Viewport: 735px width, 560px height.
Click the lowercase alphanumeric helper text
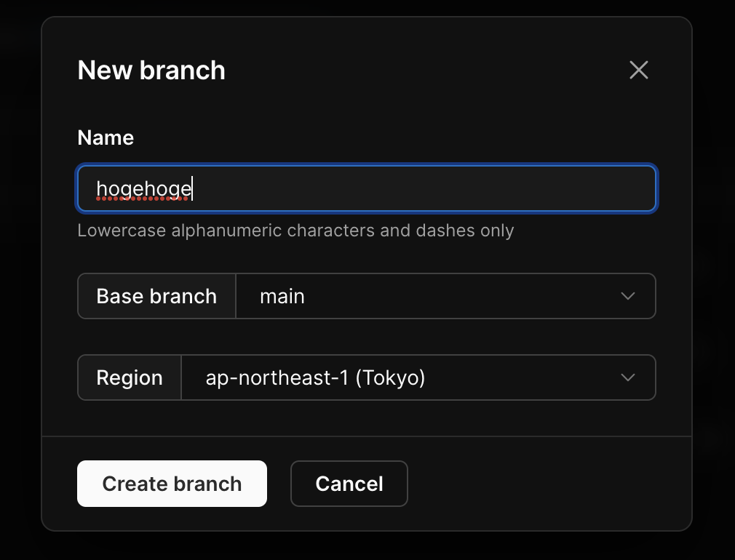pos(295,231)
